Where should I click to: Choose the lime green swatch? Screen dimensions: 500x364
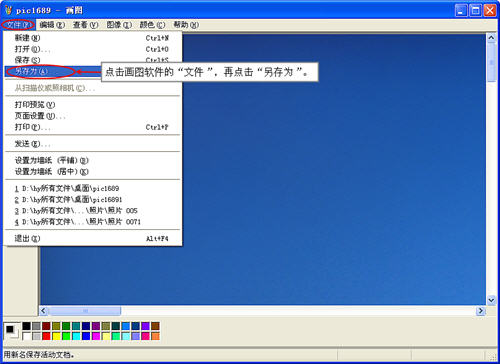click(66, 336)
